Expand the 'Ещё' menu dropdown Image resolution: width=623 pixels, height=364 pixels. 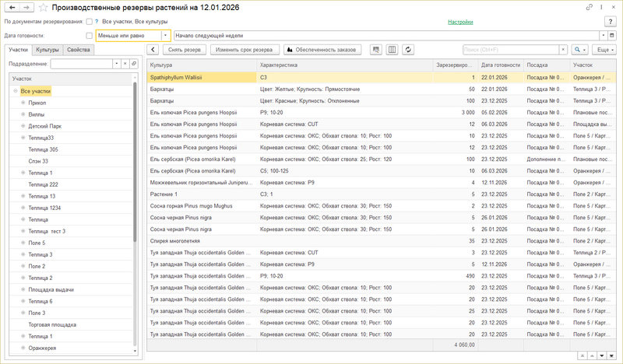tap(603, 49)
